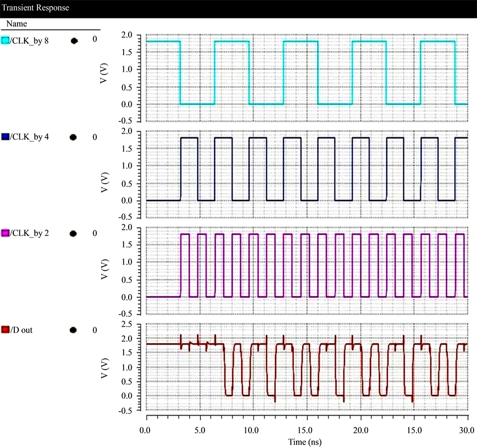Click the marker dot beside CLK_by 2
This screenshot has height=448, width=477.
[72, 234]
